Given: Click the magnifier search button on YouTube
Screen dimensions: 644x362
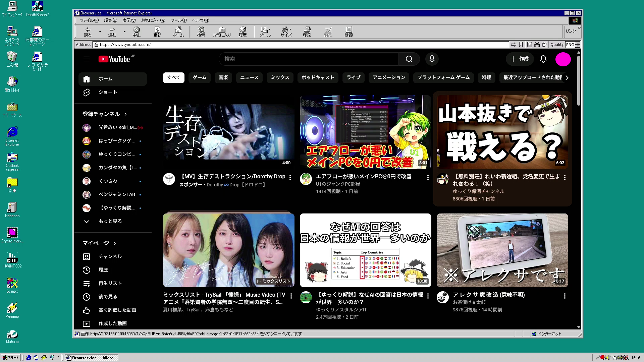Looking at the screenshot, I should coord(409,59).
